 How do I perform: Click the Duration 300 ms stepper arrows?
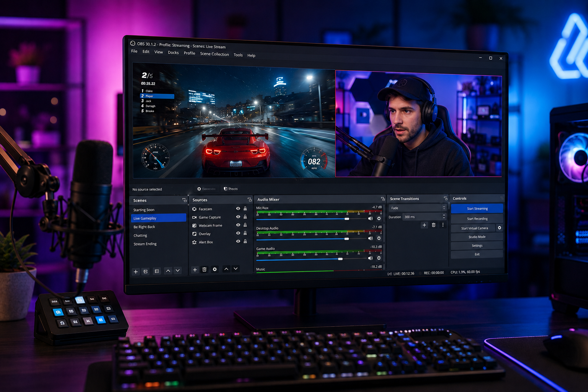tap(444, 217)
